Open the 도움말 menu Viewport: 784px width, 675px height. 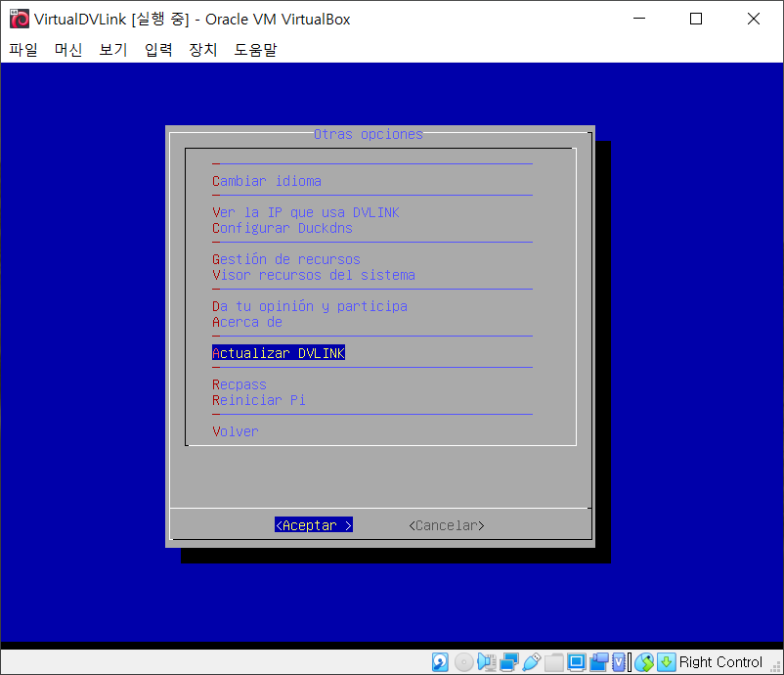click(255, 50)
